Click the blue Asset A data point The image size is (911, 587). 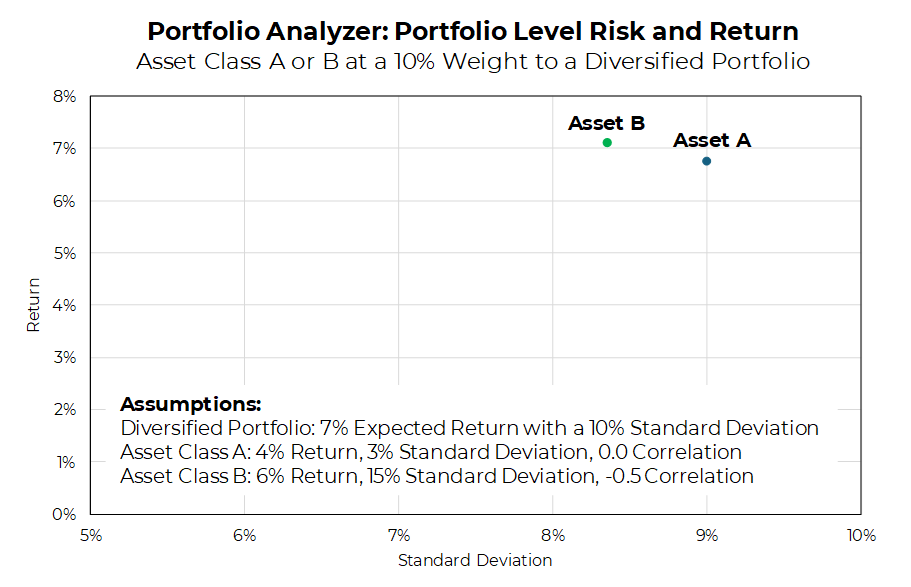point(707,161)
